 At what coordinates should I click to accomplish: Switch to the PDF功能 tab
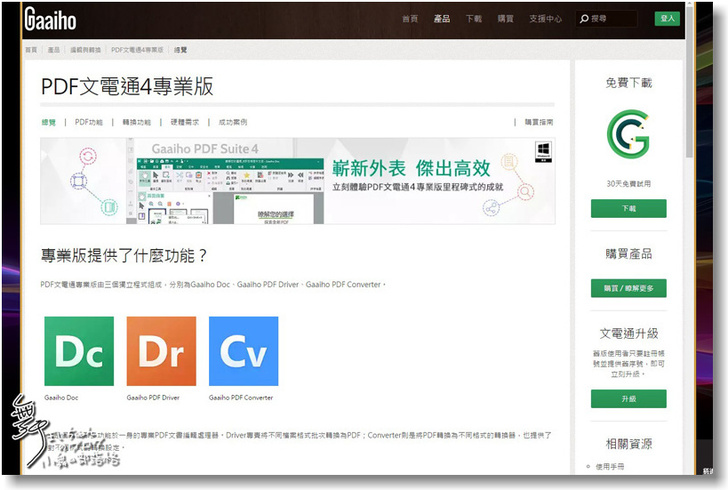pyautogui.click(x=89, y=122)
